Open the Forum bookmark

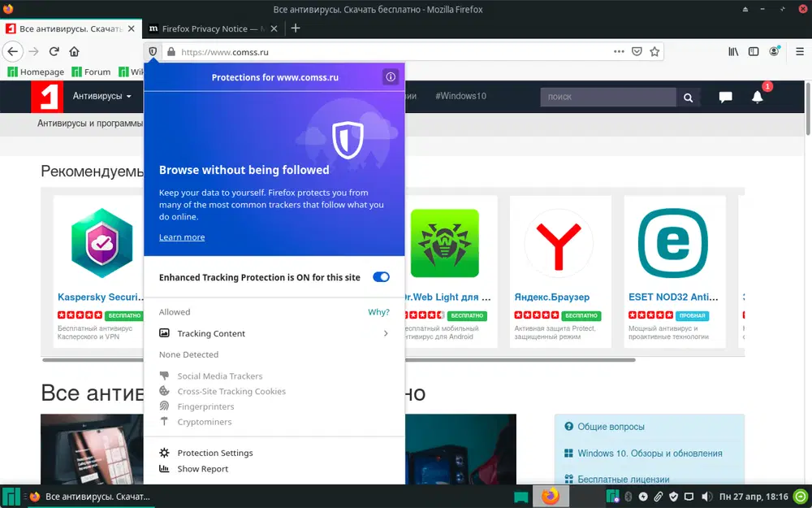91,72
